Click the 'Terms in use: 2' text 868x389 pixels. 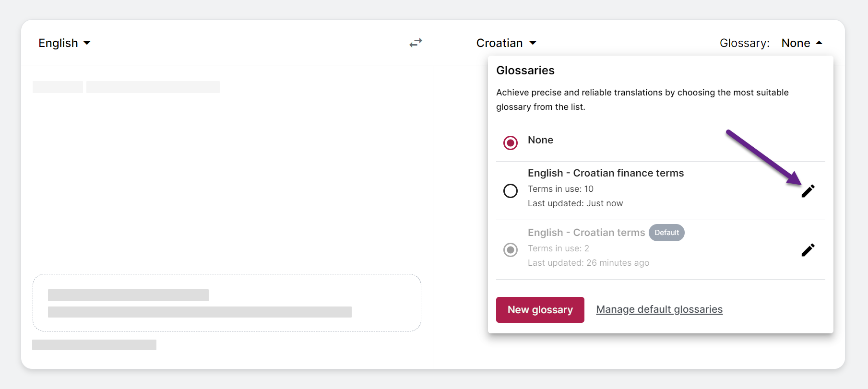[x=559, y=248]
